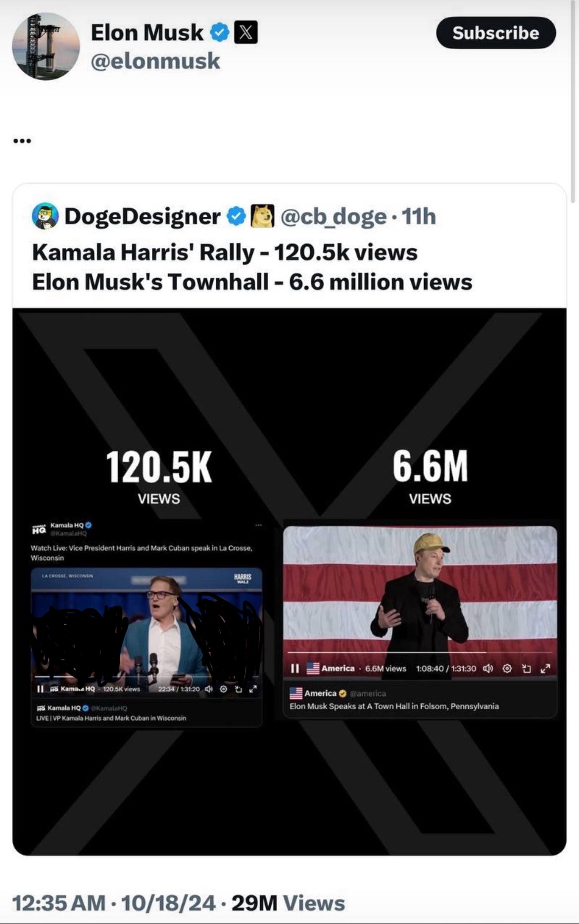Click the 12:35 AM post timestamp
Viewport: 579px width, 924px height.
coord(58,903)
